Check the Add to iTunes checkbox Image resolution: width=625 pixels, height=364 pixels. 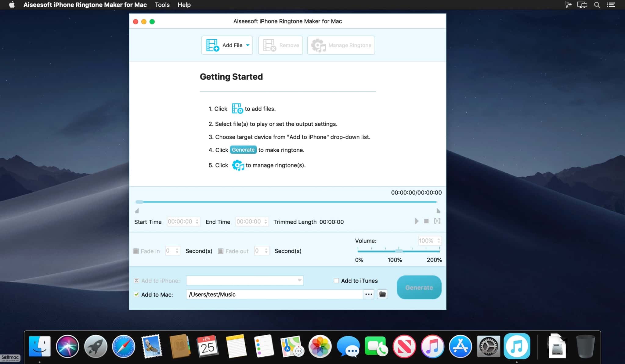click(x=336, y=281)
